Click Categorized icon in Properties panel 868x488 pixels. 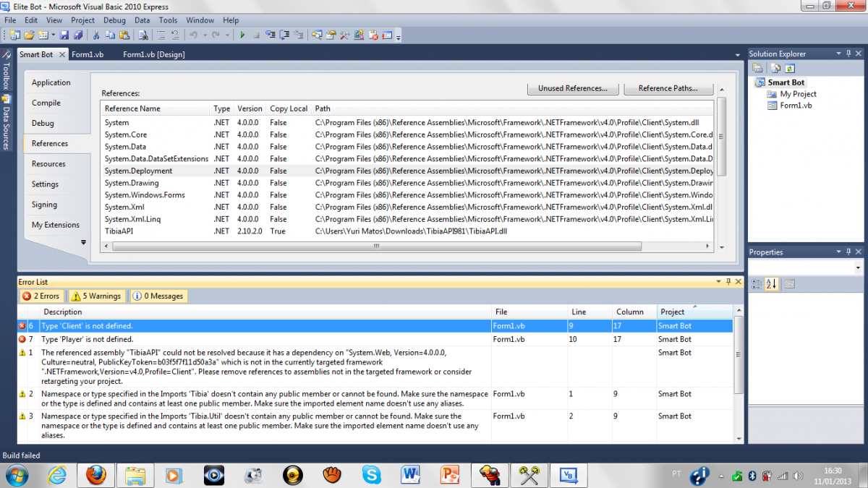757,284
